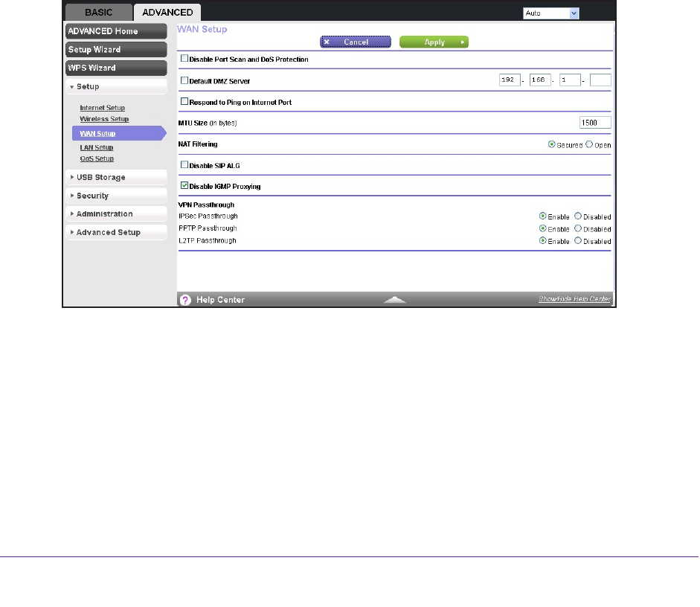700x607 pixels.
Task: Click the Help Center question mark icon
Action: point(185,301)
